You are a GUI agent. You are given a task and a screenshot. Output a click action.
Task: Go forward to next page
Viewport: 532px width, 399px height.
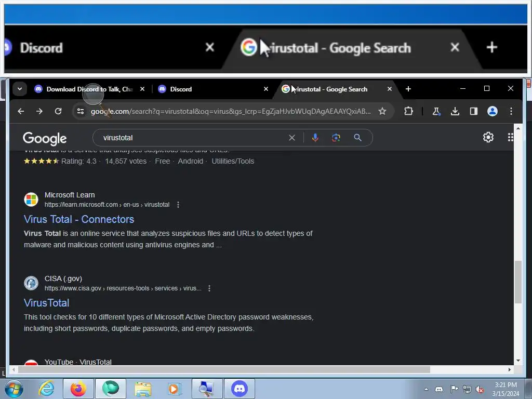pyautogui.click(x=39, y=111)
